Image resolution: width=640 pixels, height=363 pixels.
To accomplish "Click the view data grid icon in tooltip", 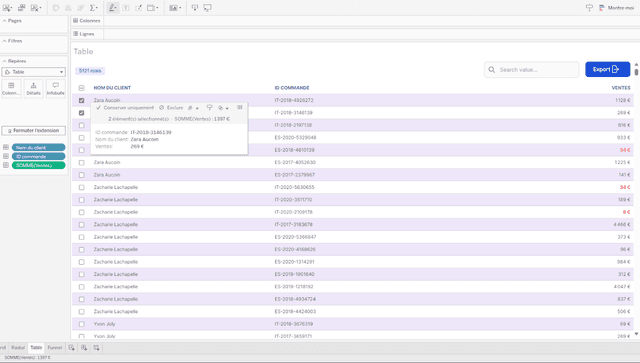I will click(240, 107).
